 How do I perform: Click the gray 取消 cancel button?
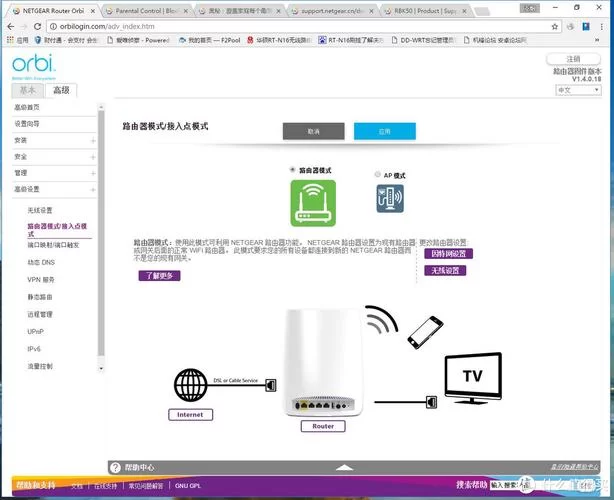(x=314, y=131)
